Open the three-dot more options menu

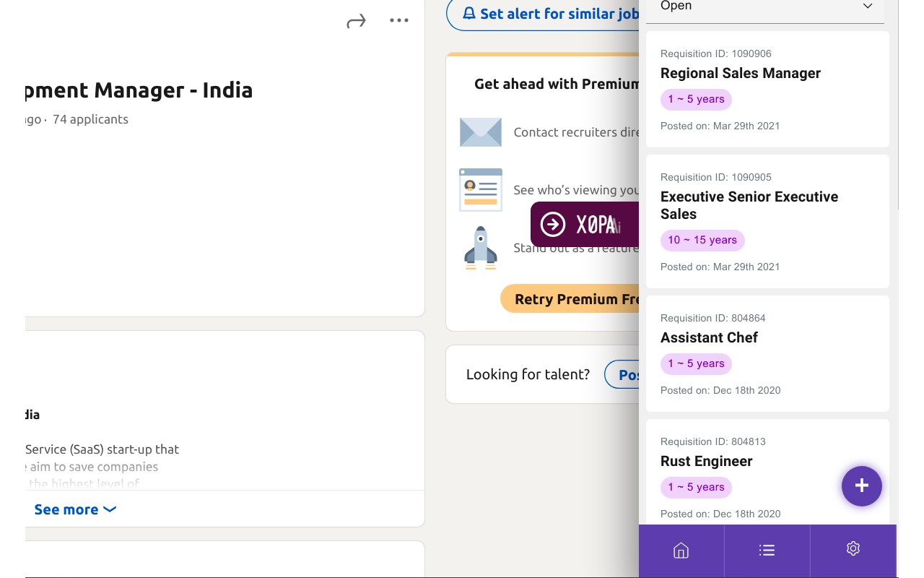pos(399,20)
